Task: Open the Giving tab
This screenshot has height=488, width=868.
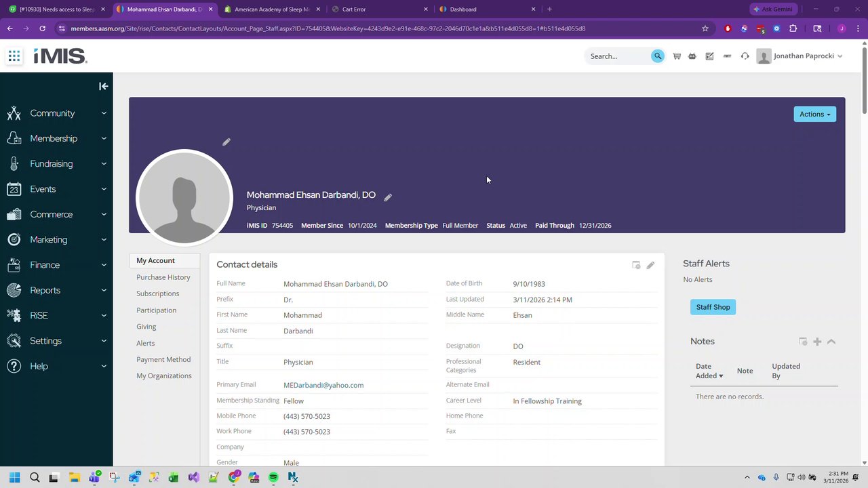Action: point(146,327)
